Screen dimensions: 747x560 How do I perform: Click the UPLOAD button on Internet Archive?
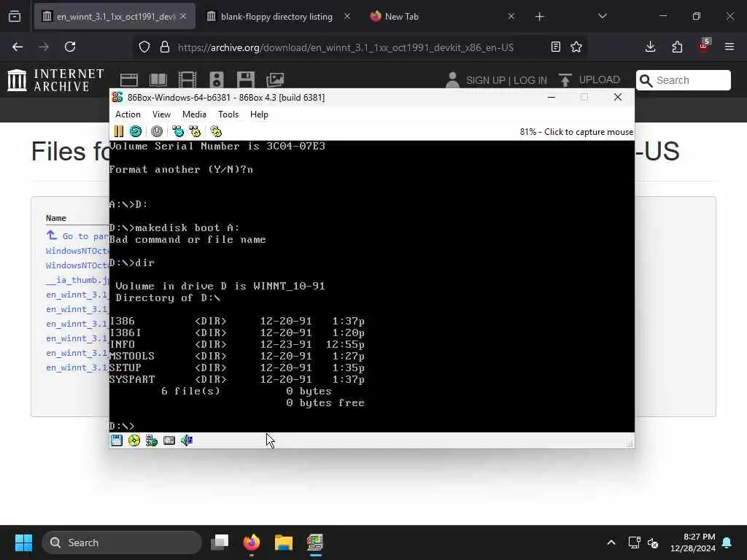click(x=589, y=80)
